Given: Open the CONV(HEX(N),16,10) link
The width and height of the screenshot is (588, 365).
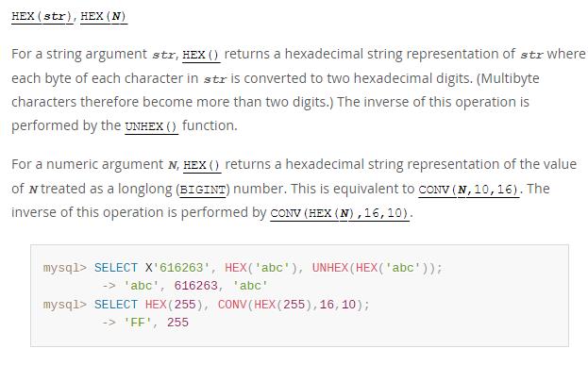Looking at the screenshot, I should pyautogui.click(x=340, y=213).
